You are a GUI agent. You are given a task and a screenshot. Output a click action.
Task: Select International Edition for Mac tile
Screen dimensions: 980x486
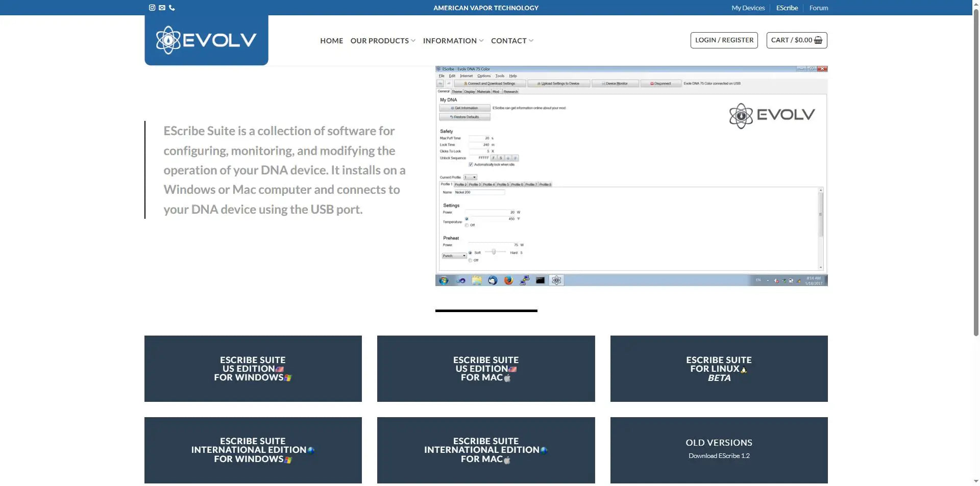485,450
